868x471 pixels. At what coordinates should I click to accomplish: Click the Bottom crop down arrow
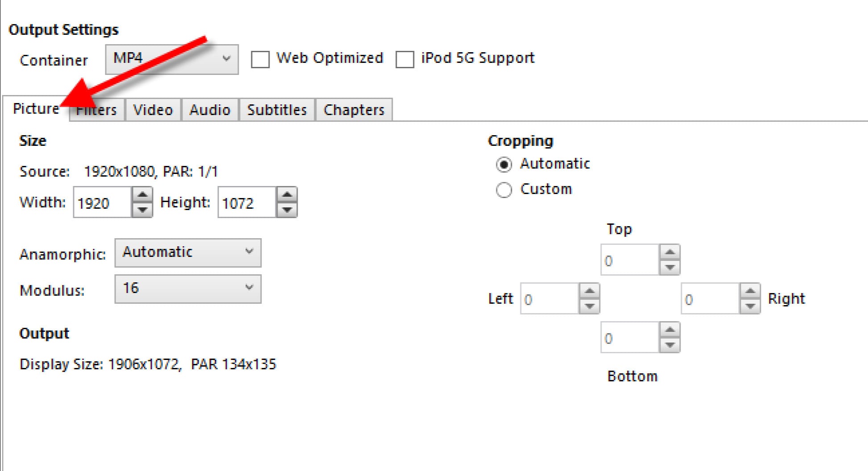pos(670,345)
